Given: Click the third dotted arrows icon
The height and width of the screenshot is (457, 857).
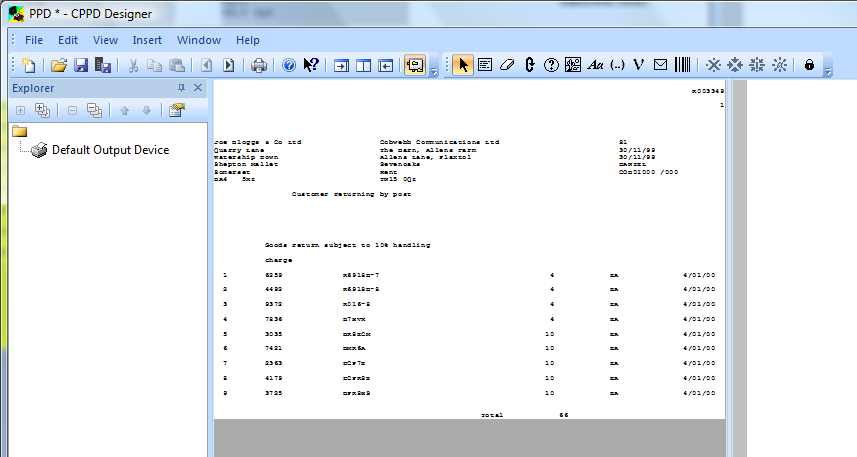Looking at the screenshot, I should [x=757, y=65].
